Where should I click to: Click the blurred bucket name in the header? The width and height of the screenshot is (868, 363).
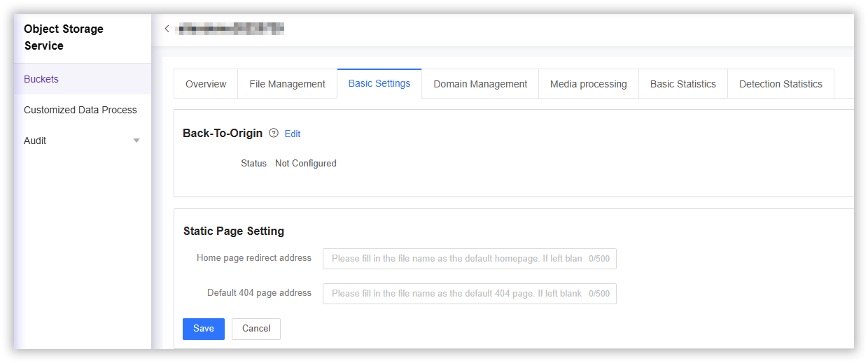[231, 29]
